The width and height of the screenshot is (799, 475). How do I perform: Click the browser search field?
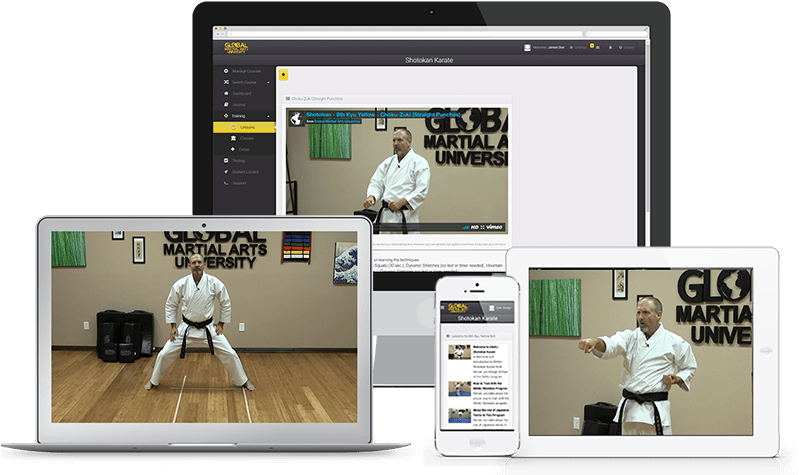tap(616, 34)
